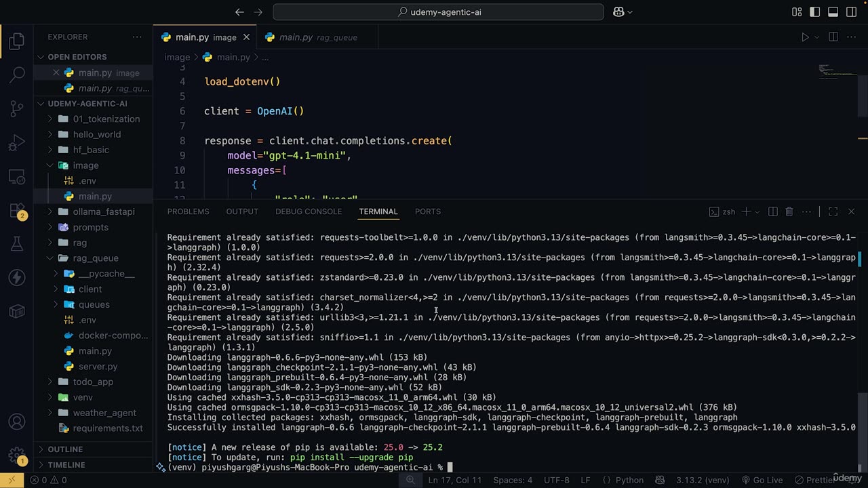Open the Run and Debug view
The width and height of the screenshot is (868, 488).
coord(17,143)
